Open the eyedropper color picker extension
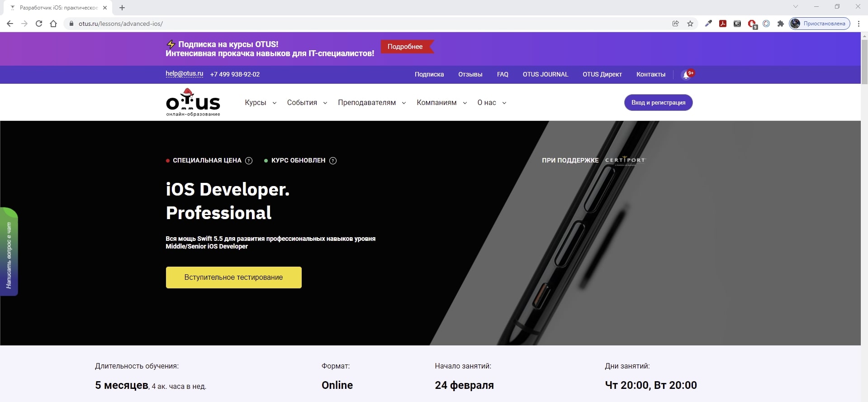This screenshot has width=868, height=402. 708,24
